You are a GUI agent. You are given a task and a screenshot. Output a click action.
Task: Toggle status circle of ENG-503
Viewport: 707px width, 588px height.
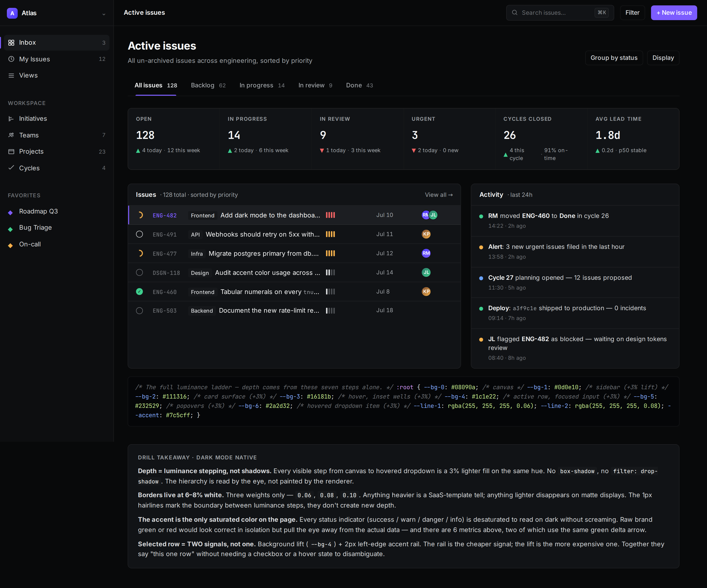point(139,311)
